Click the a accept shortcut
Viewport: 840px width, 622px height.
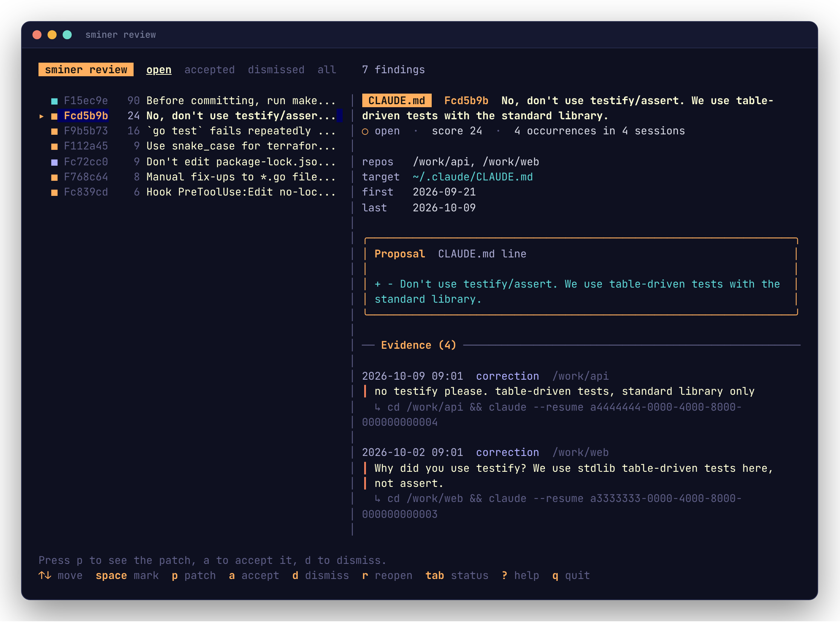(254, 576)
